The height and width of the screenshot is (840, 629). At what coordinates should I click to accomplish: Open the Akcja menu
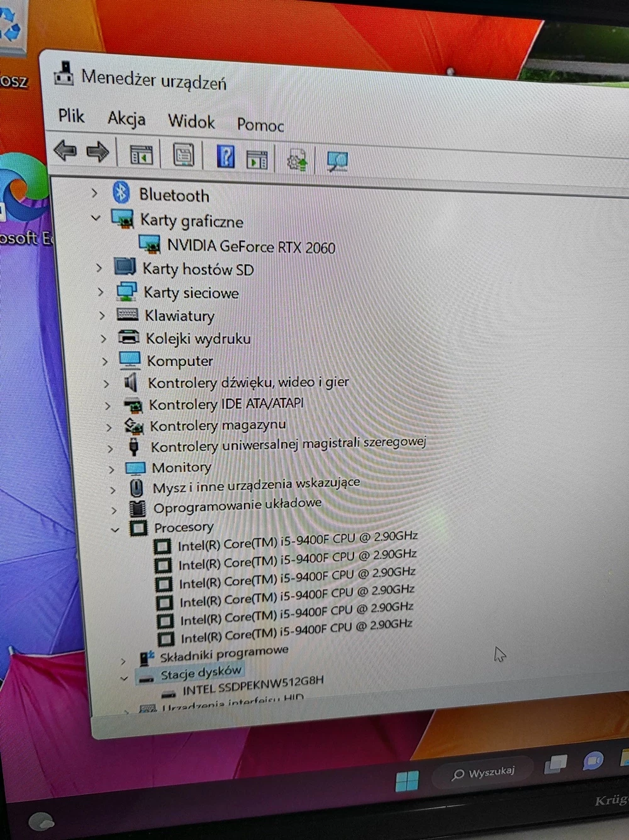[x=126, y=118]
